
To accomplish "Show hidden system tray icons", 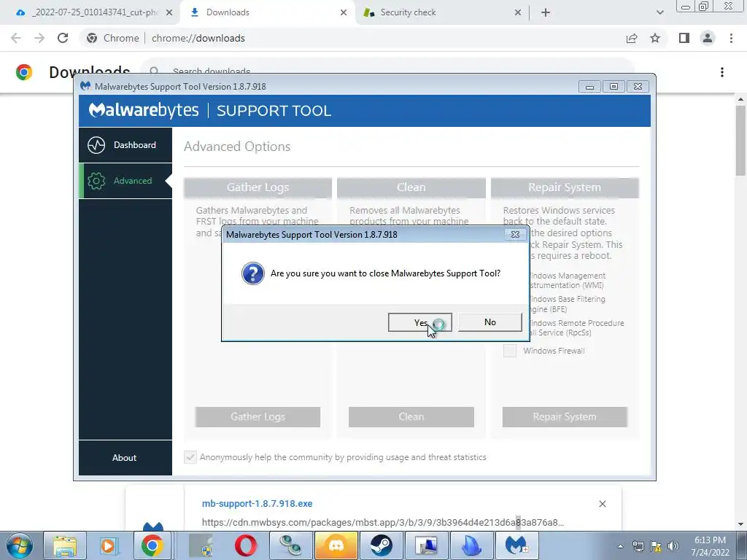I will (x=620, y=546).
